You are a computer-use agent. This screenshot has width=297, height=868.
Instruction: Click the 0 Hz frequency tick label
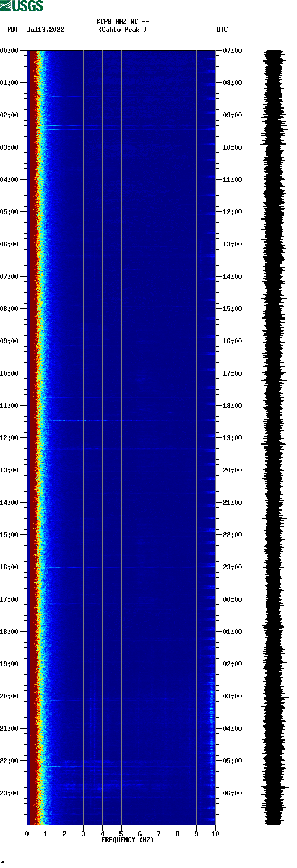tap(27, 834)
